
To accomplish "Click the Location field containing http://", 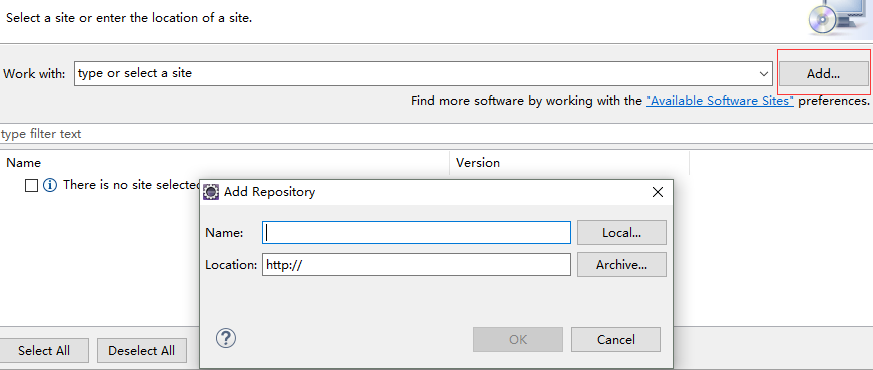I will pyautogui.click(x=416, y=265).
